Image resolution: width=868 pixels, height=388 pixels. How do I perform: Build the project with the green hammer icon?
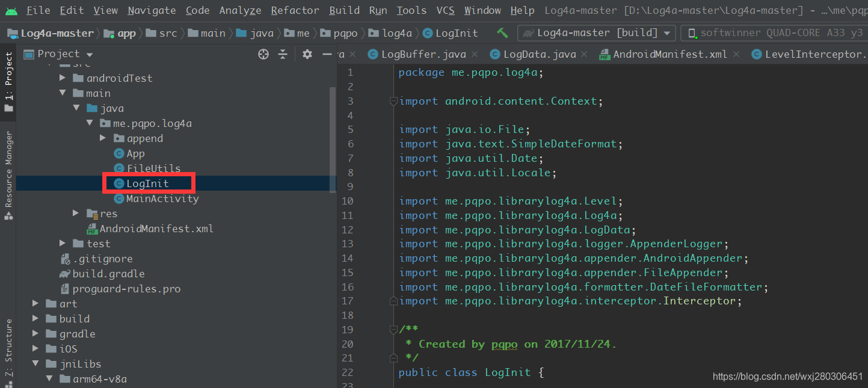(502, 32)
